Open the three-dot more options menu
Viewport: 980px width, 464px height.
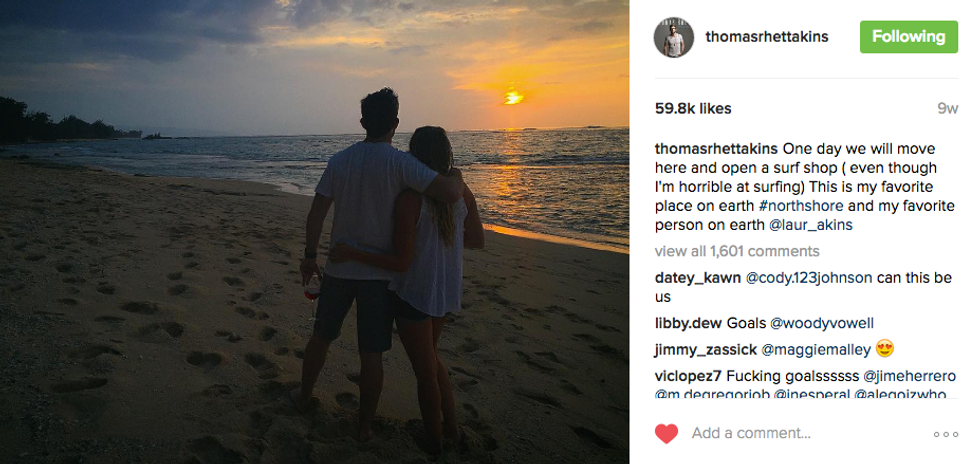(x=945, y=434)
